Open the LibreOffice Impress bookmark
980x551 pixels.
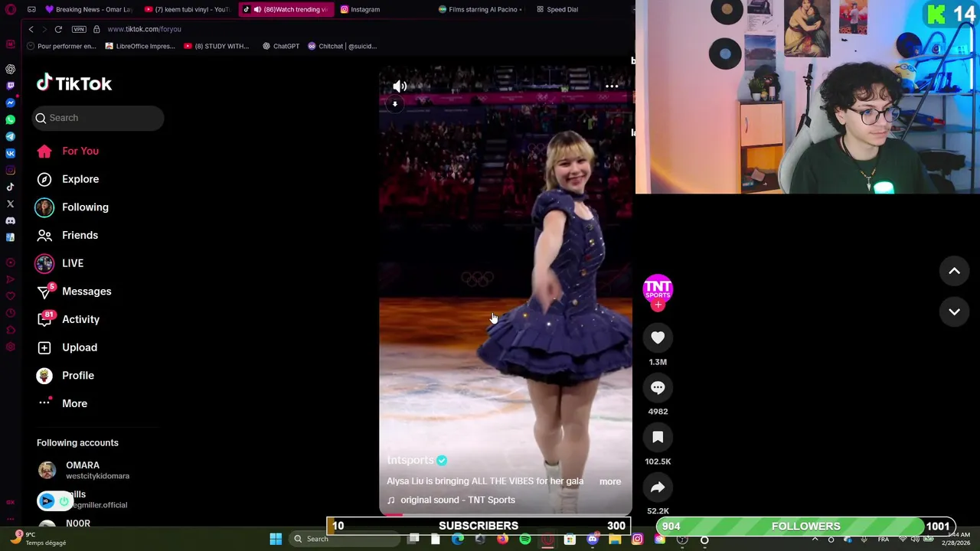point(140,46)
